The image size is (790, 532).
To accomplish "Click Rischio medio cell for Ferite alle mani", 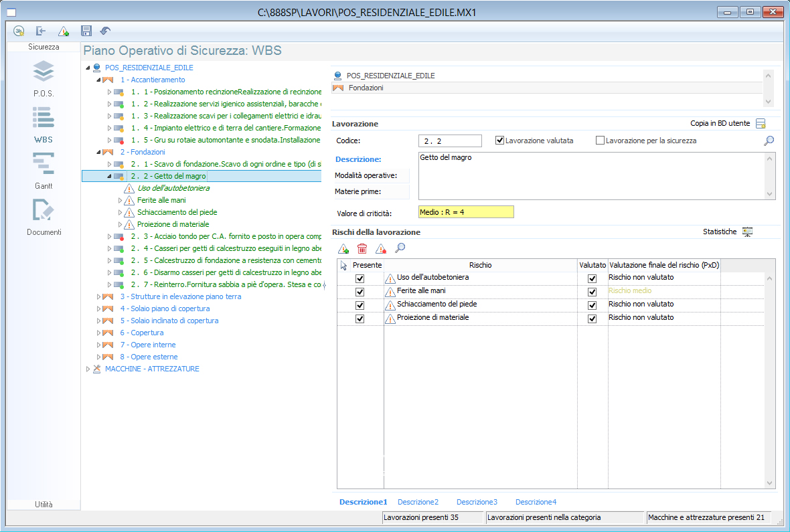I will (x=664, y=290).
